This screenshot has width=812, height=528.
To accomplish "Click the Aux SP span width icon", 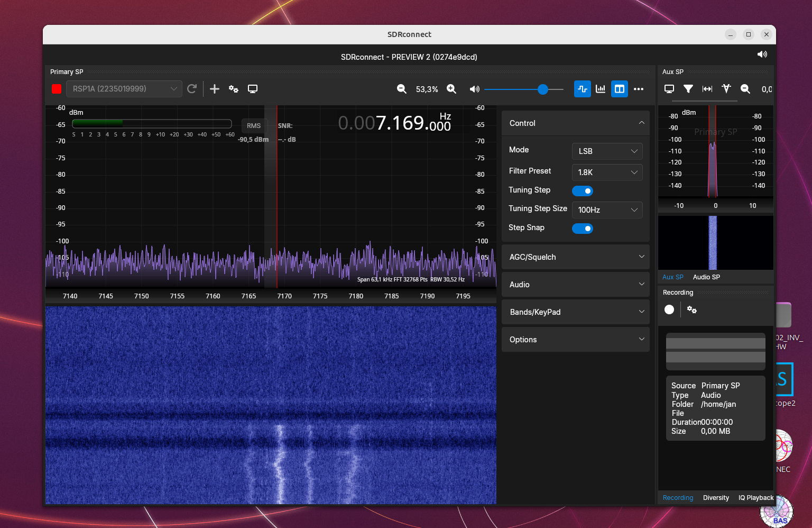I will click(x=707, y=89).
